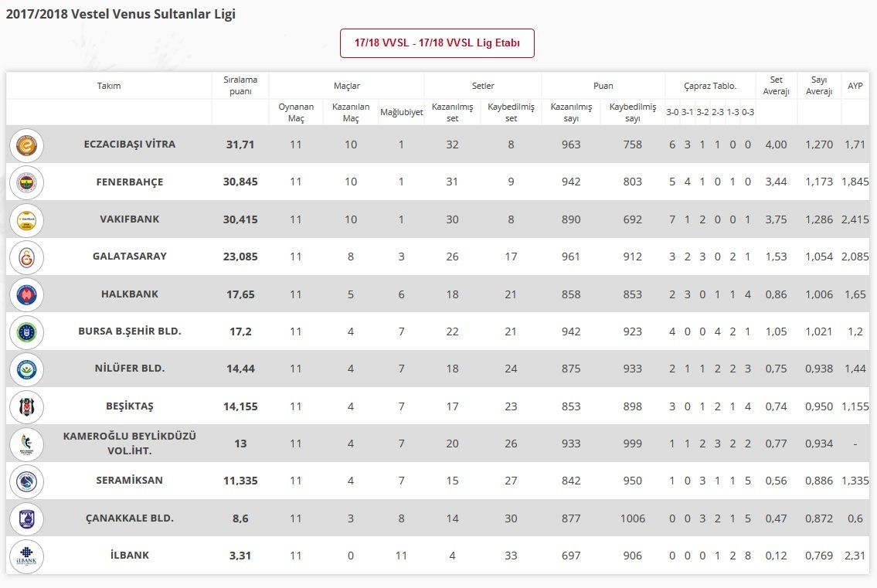The height and width of the screenshot is (588, 877).
Task: Select the GALATASARAY team name
Action: (130, 257)
